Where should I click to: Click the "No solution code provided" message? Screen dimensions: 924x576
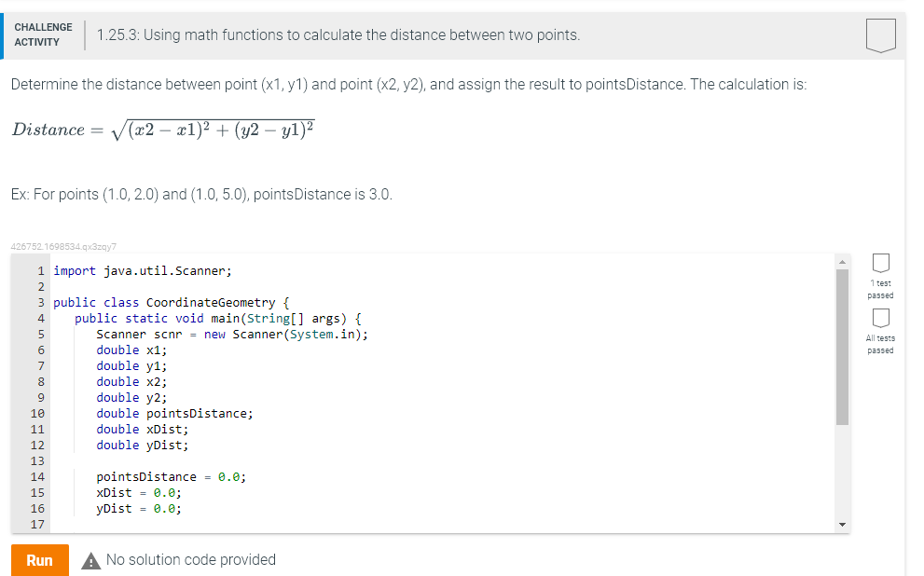(x=191, y=559)
